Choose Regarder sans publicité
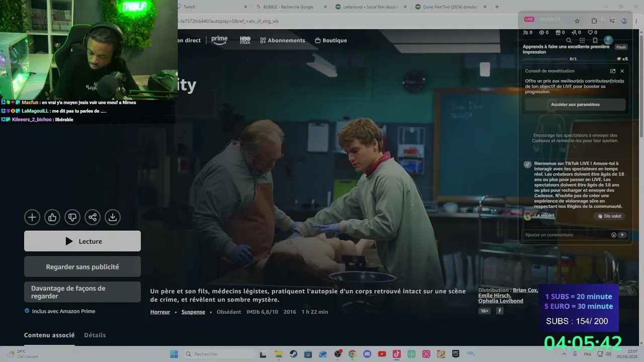644x362 pixels. (x=83, y=267)
